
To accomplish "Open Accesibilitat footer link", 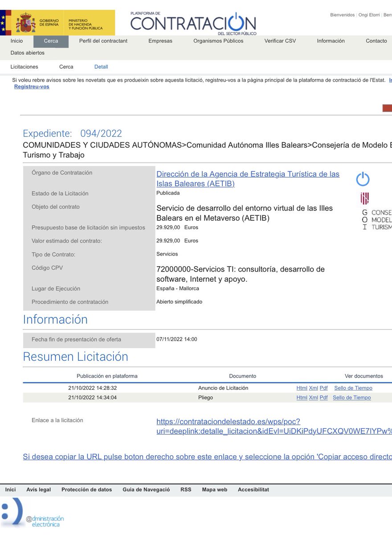I will (253, 490).
